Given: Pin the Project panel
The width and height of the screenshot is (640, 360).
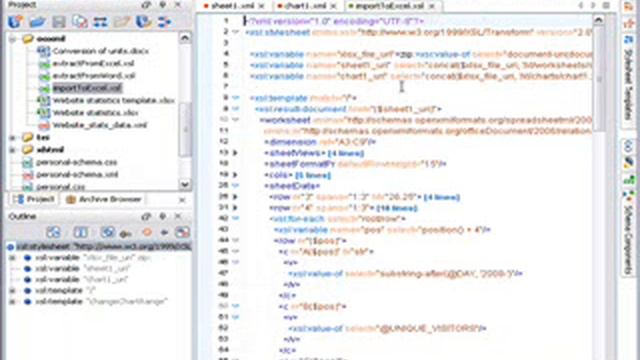Looking at the screenshot, I should [162, 5].
